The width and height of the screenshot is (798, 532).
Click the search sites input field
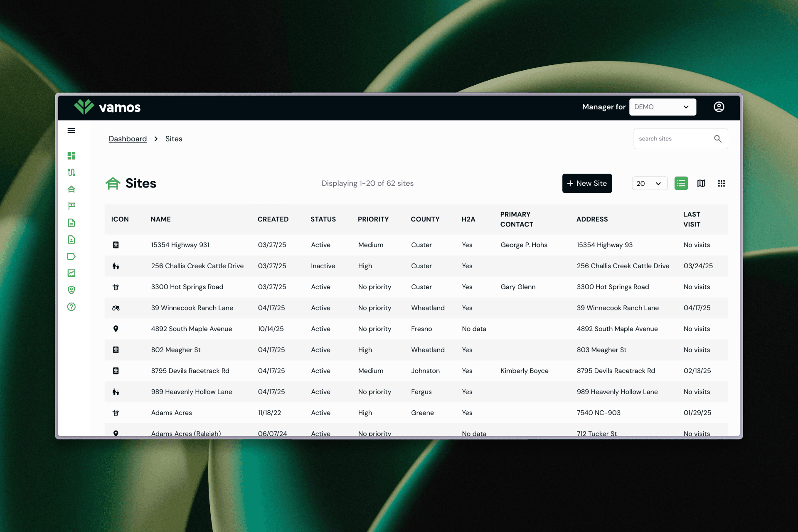pyautogui.click(x=672, y=139)
